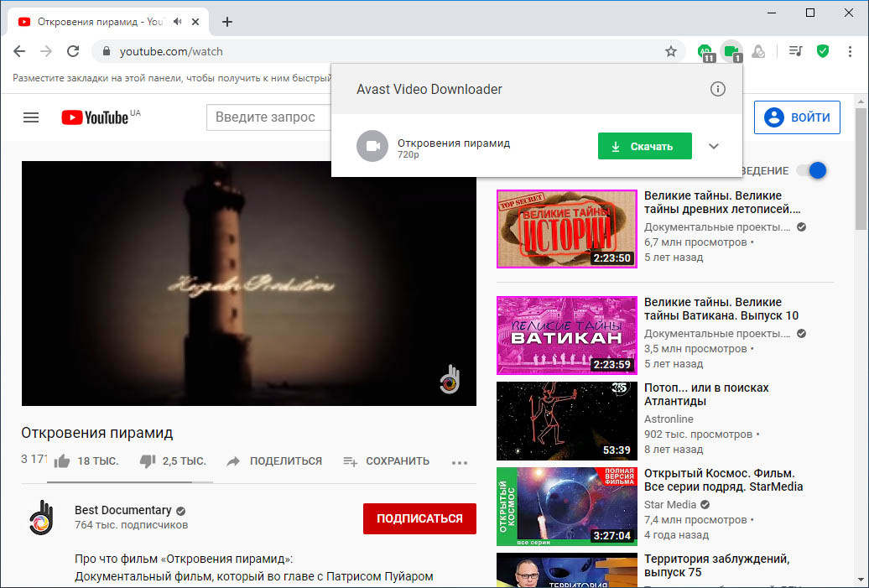
Task: Open the Best Documentary channel name
Action: [123, 510]
